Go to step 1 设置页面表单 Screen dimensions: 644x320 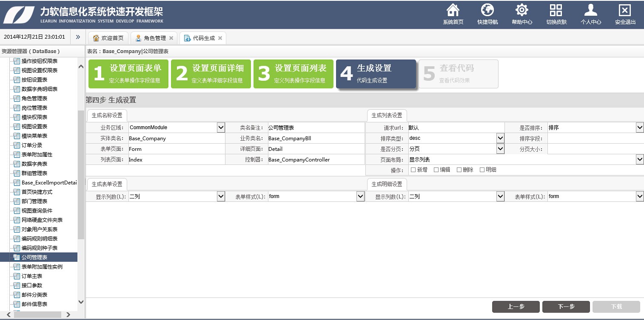point(128,74)
